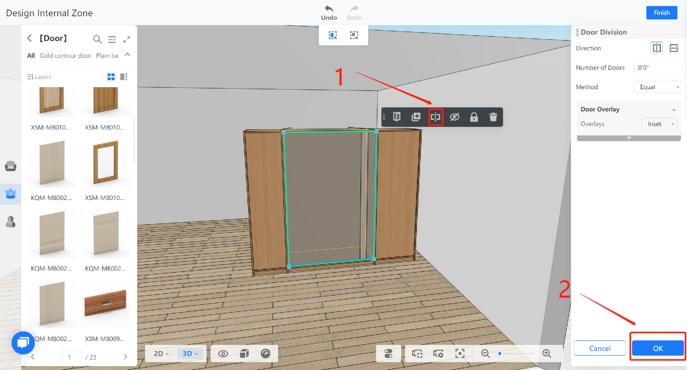This screenshot has height=370, width=687.
Task: Click the Finish button
Action: pos(662,13)
